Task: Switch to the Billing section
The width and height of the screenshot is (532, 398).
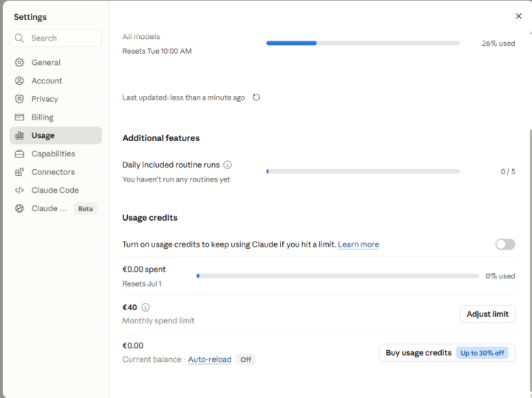Action: click(x=55, y=117)
